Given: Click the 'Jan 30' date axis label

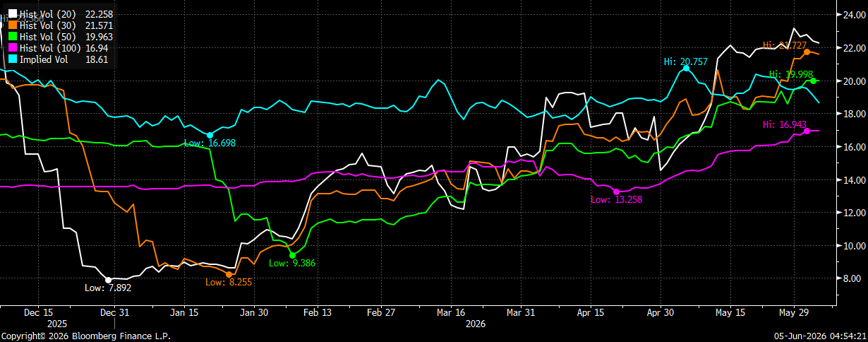Looking at the screenshot, I should click(254, 312).
